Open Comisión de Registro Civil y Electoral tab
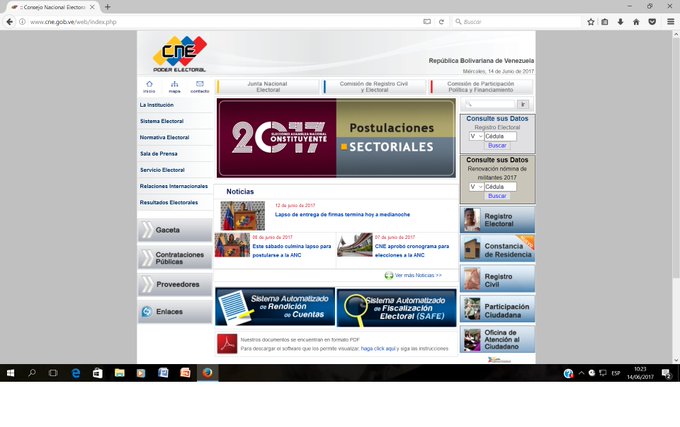This screenshot has height=427, width=680. point(374,87)
